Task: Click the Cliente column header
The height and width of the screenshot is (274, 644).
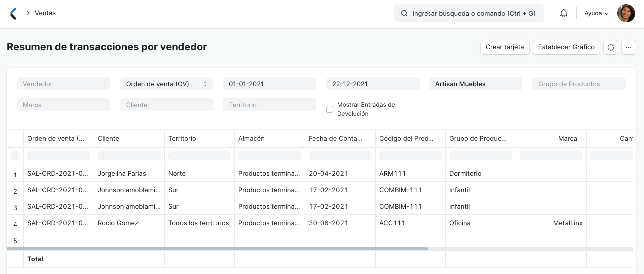Action: (x=129, y=138)
